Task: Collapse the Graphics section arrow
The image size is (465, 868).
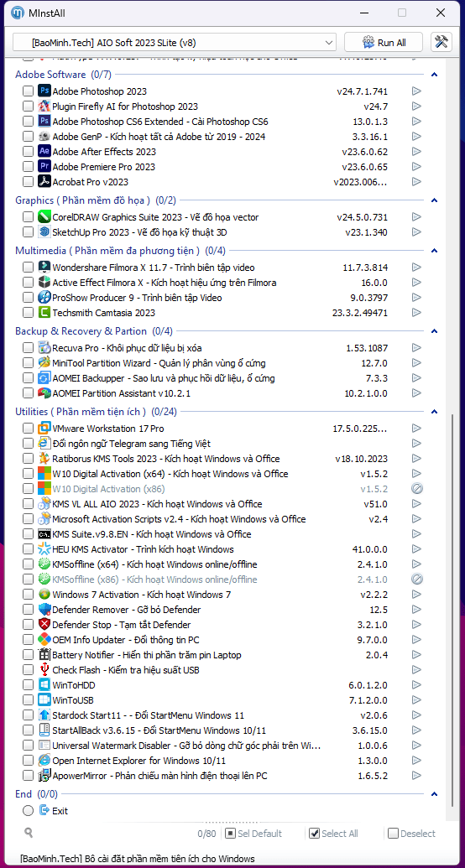Action: click(435, 200)
